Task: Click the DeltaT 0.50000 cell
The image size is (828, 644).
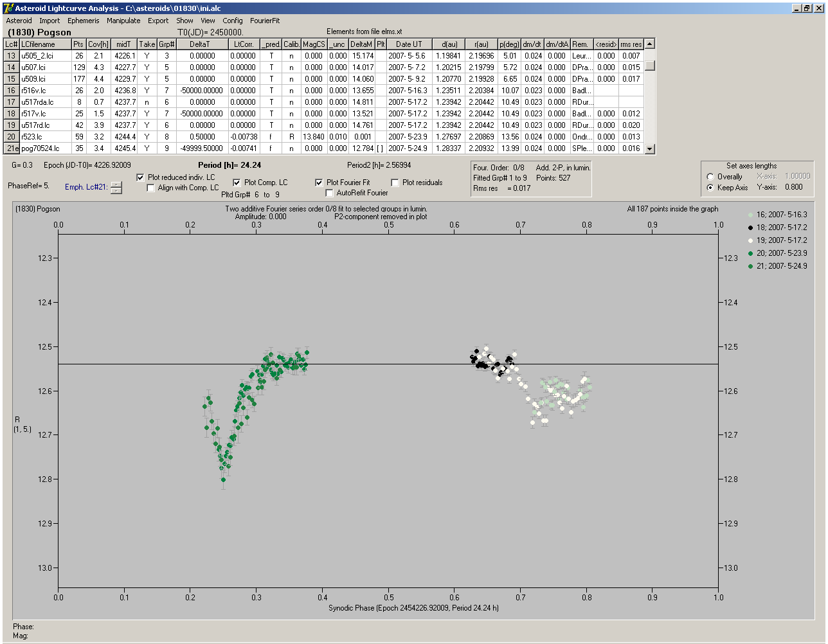Action: pyautogui.click(x=202, y=137)
